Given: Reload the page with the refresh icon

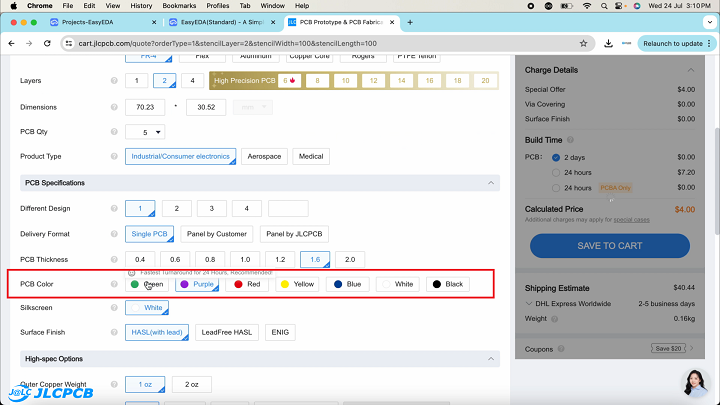Looking at the screenshot, I should pos(47,43).
